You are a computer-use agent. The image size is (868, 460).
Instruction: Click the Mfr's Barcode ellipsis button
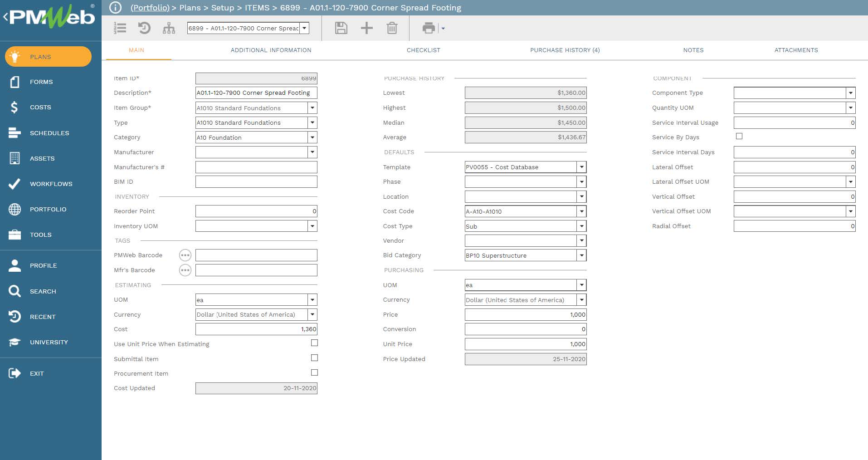pos(185,270)
